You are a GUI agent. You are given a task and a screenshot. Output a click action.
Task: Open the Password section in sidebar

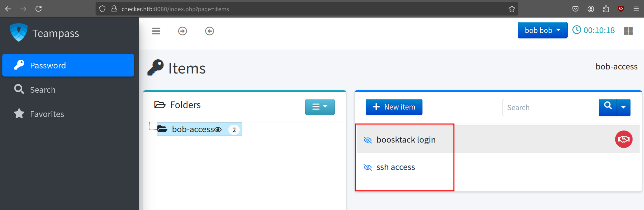pos(68,65)
